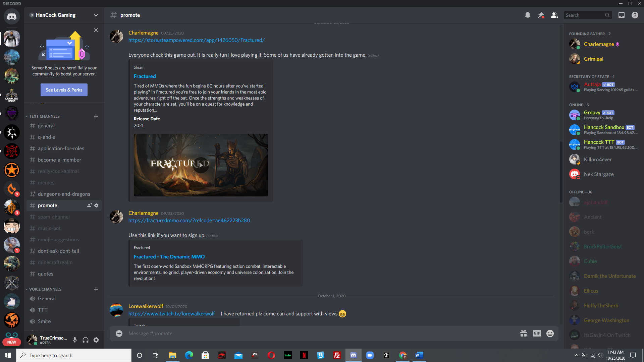Click the attach file plus button
Screen dimensions: 644x362
(x=119, y=333)
